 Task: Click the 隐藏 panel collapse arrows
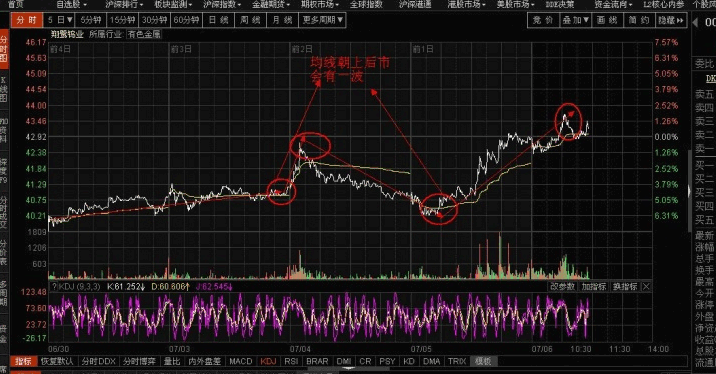tap(671, 20)
